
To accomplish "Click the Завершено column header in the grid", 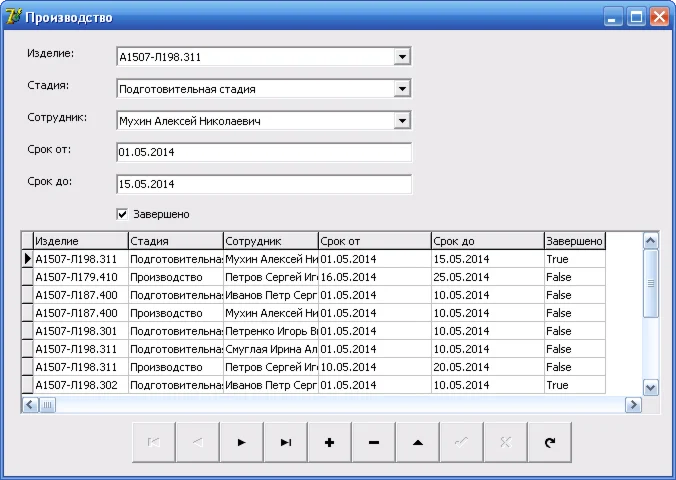I will tap(574, 241).
